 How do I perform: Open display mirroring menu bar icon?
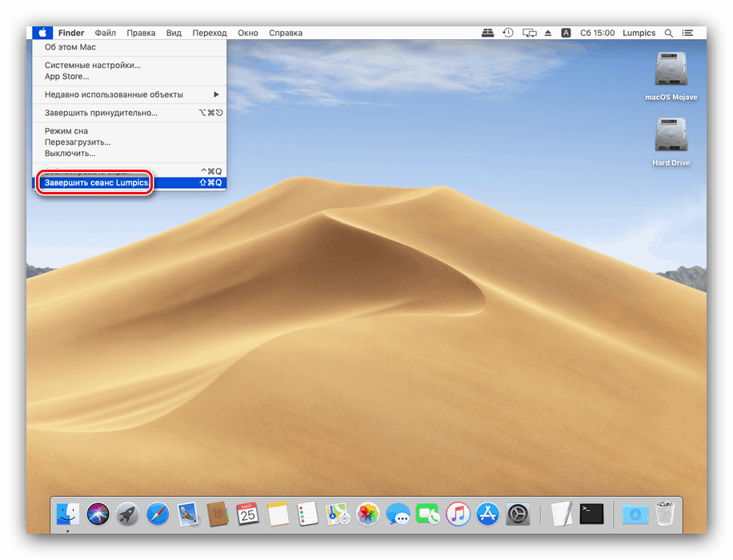[x=529, y=33]
